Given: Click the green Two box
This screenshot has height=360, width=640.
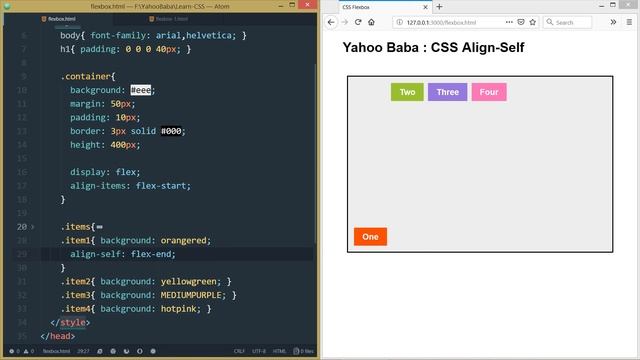Looking at the screenshot, I should coord(407,92).
